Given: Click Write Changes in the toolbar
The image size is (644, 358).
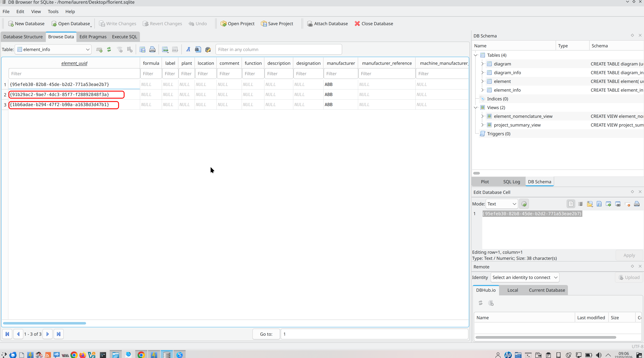Looking at the screenshot, I should 118,23.
